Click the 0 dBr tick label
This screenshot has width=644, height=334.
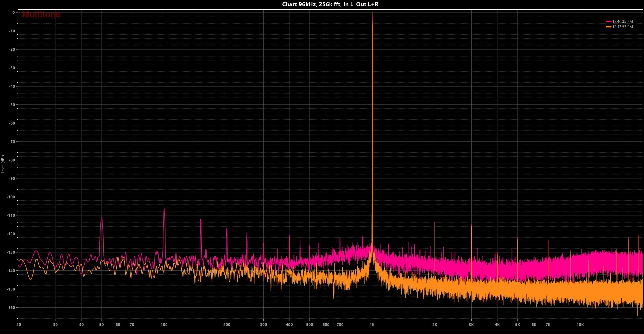click(x=14, y=13)
